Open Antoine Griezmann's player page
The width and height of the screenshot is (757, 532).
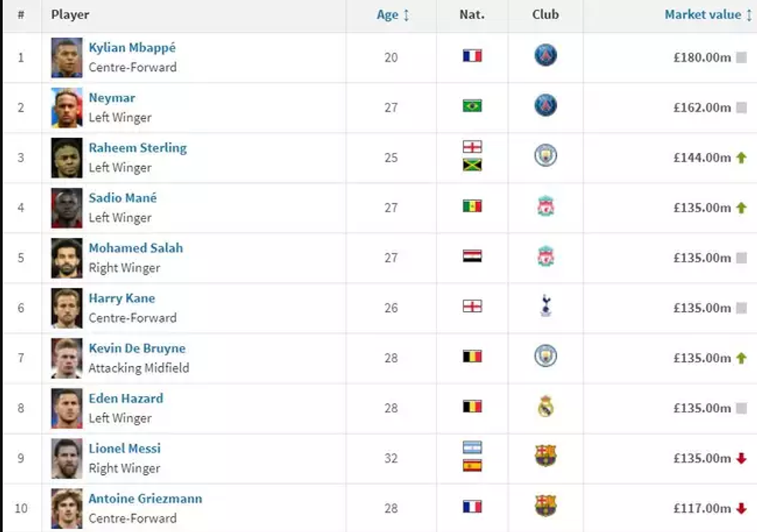(x=145, y=498)
